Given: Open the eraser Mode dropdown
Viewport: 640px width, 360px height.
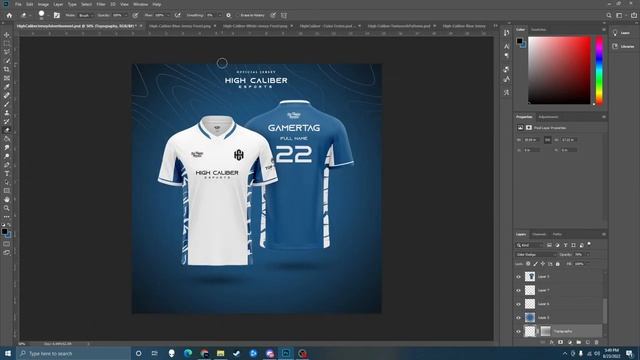Looking at the screenshot, I should [86, 15].
